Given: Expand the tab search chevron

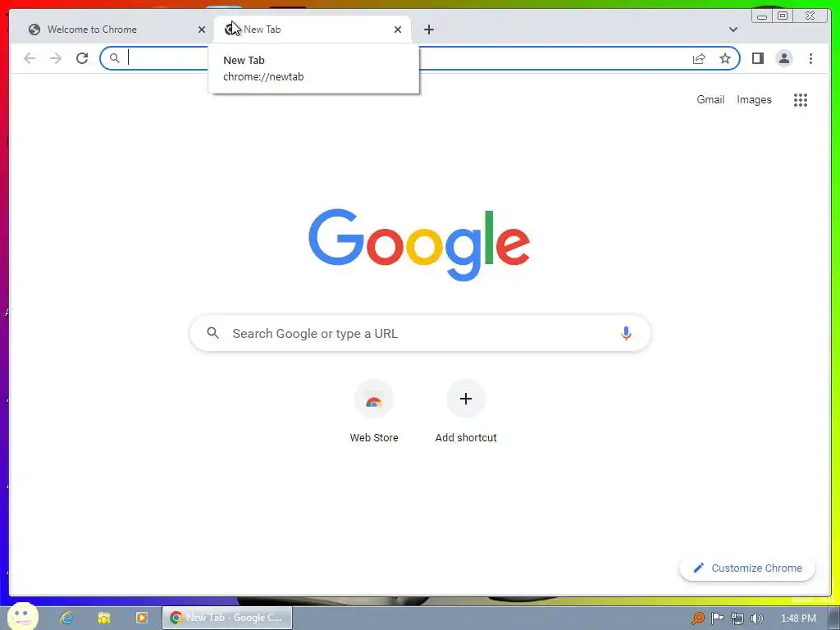Looking at the screenshot, I should (733, 30).
